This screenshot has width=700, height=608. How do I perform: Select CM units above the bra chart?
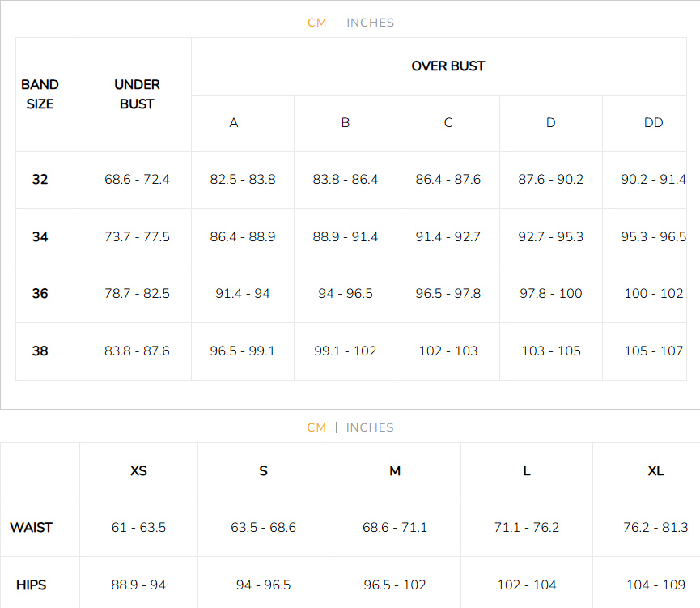pyautogui.click(x=317, y=23)
